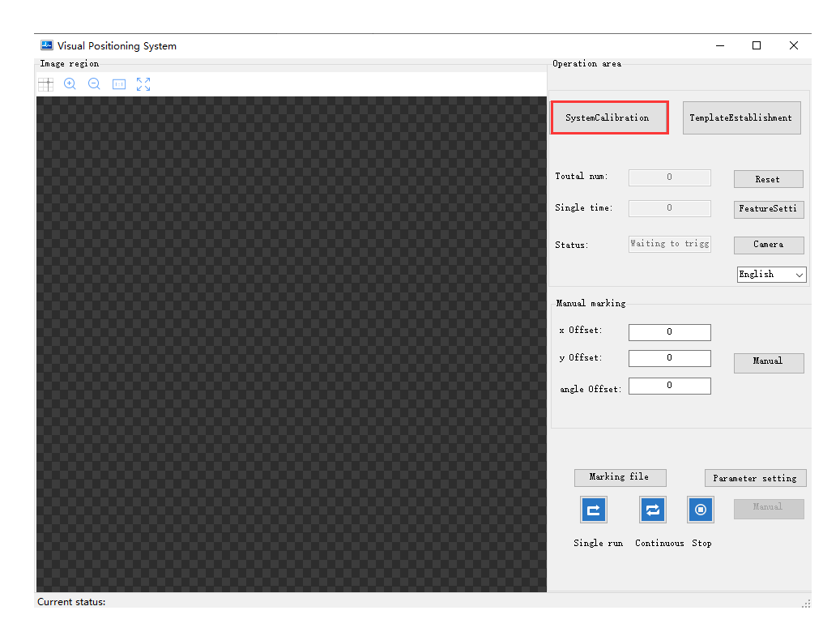Click the 'Single run' label
Viewport: 840px width, 636px height.
point(598,544)
